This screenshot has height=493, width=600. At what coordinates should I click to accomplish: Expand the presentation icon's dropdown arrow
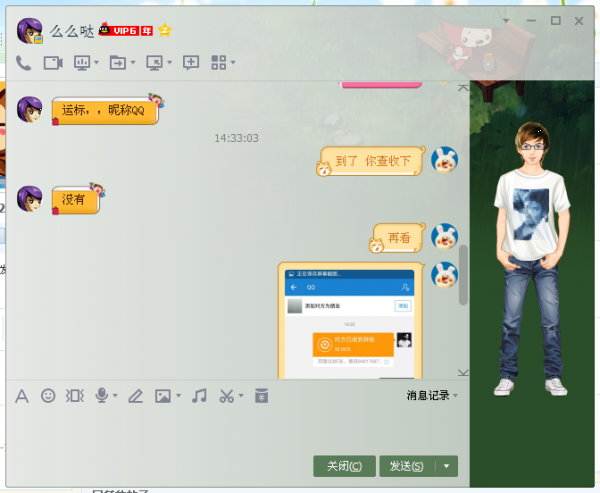point(96,62)
